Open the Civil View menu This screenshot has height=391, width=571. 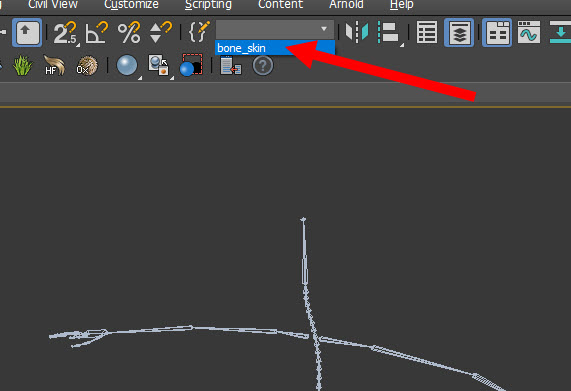click(53, 4)
